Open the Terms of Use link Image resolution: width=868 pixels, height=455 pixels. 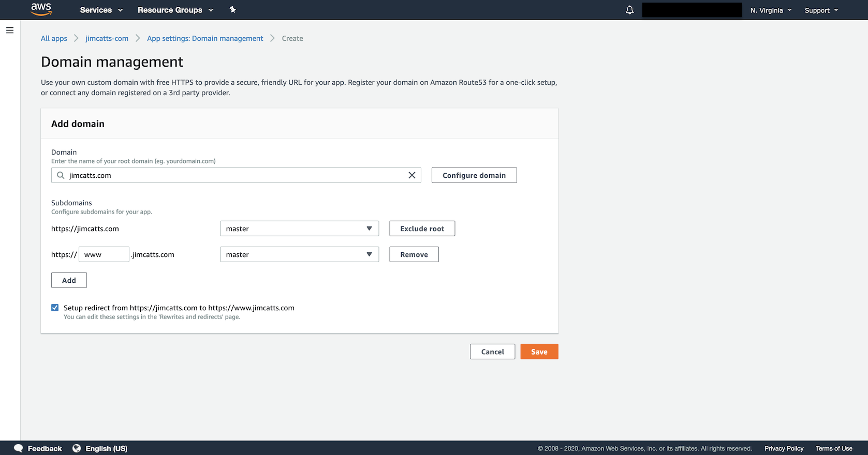click(834, 448)
